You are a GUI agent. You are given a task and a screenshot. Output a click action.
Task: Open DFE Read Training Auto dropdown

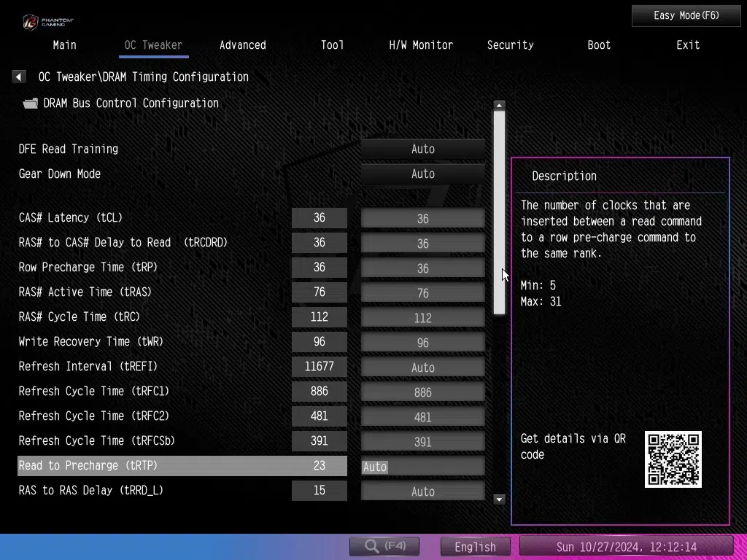click(x=422, y=149)
